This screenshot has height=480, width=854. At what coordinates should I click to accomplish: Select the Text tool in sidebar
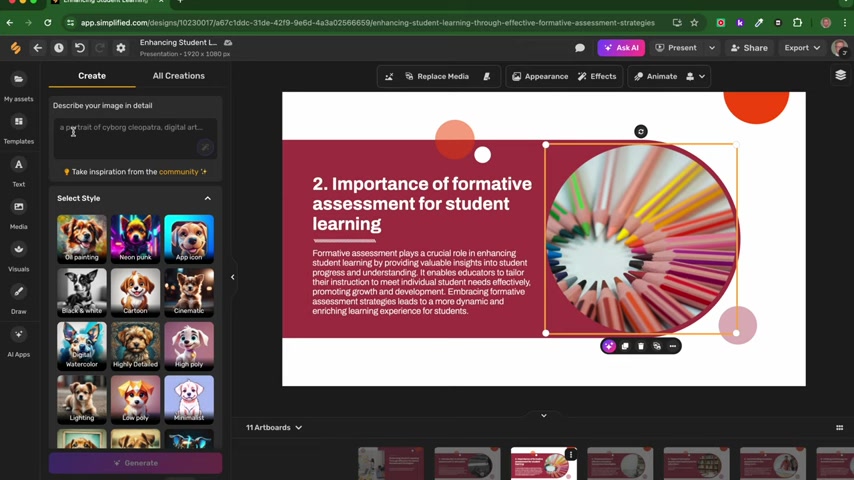(18, 170)
